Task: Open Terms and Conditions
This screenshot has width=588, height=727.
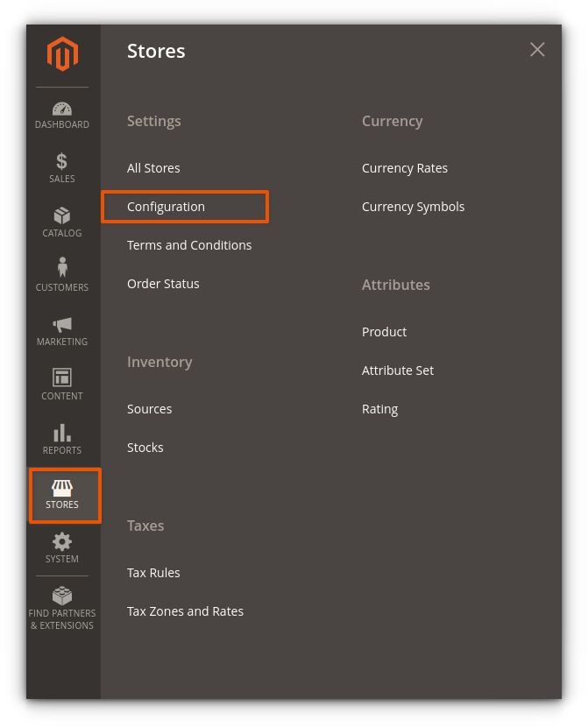Action: point(189,244)
